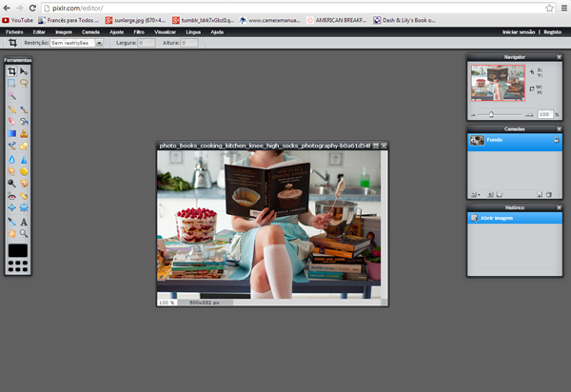Click the Iniciar sessão link
Viewport: 571px width, 392px height.
(520, 31)
